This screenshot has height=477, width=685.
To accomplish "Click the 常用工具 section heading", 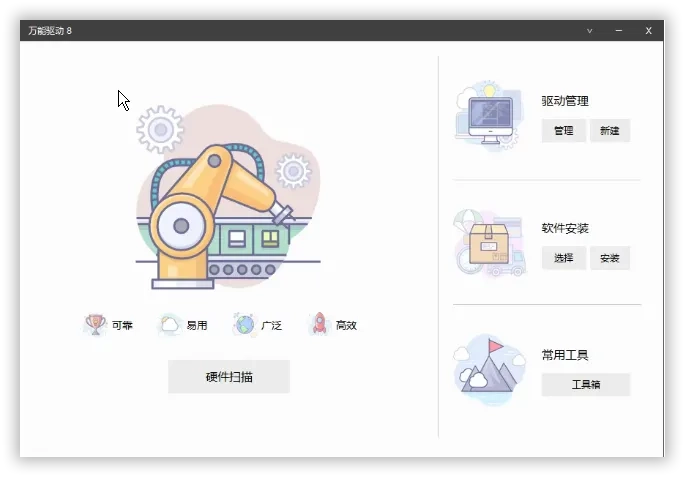I will (x=565, y=355).
